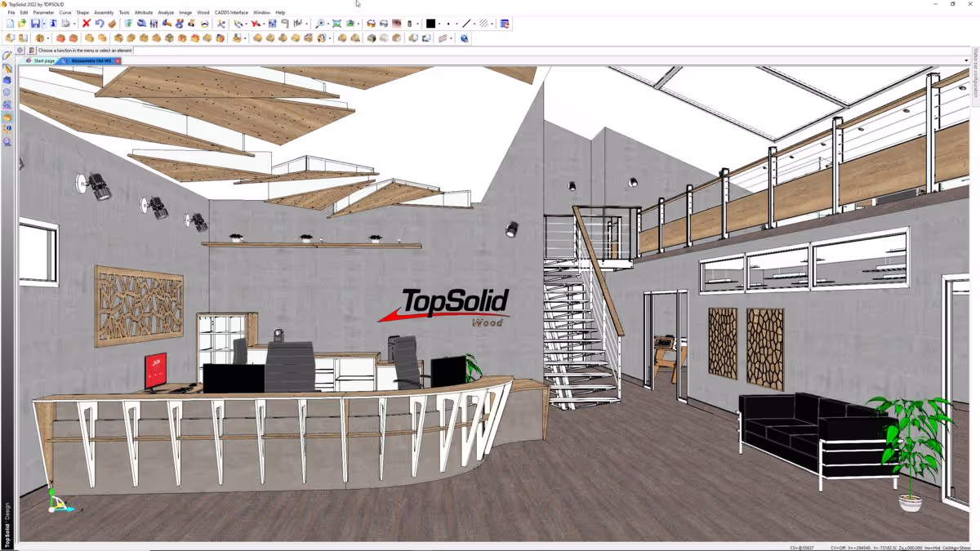Expand the zoom magnifier dropdown arrow
The width and height of the screenshot is (980, 551).
(327, 24)
